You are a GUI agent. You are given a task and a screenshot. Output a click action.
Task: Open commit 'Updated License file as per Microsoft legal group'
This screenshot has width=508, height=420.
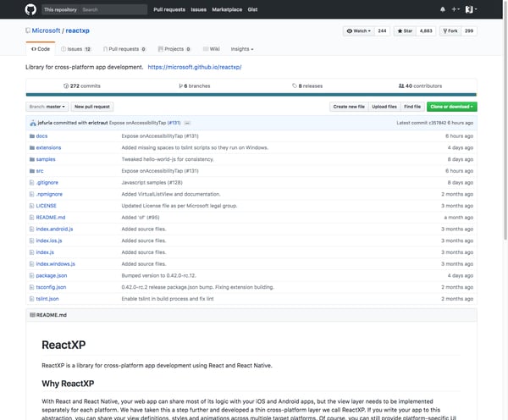(x=179, y=206)
